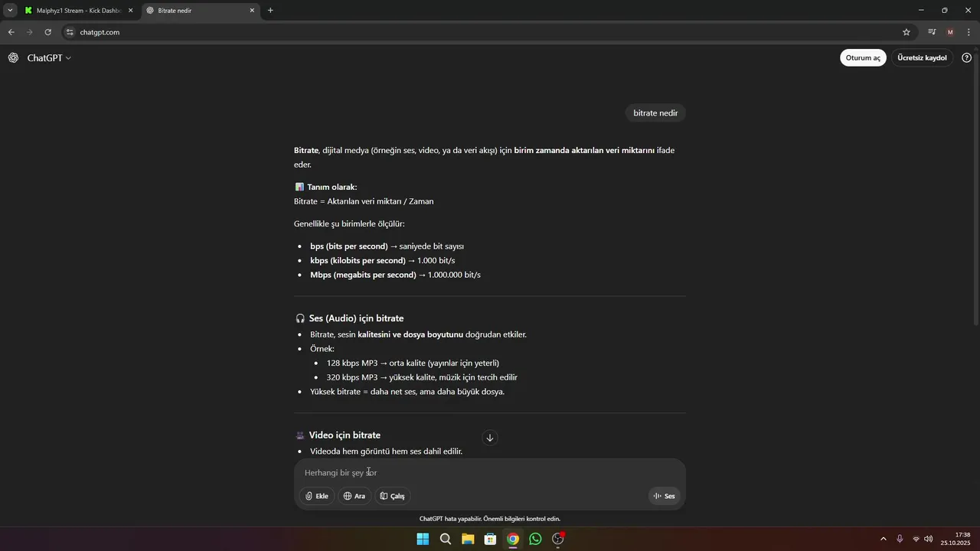Click the Ekle attachment button
Screen dimensions: 980x551
pyautogui.click(x=317, y=496)
